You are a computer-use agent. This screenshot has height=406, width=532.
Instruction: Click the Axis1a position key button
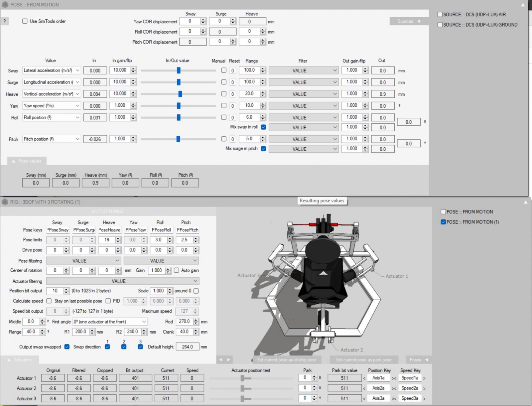click(x=378, y=378)
